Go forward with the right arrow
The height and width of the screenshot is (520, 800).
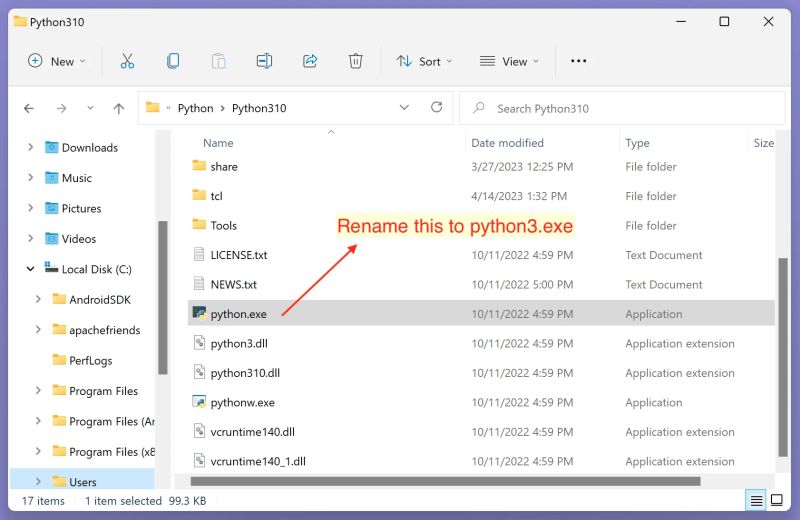click(x=61, y=108)
